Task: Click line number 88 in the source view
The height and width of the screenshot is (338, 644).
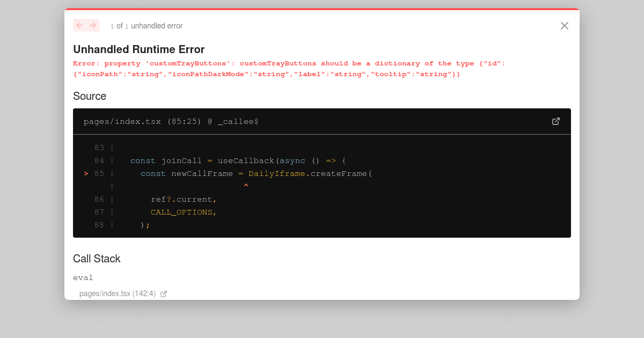Action: 99,225
